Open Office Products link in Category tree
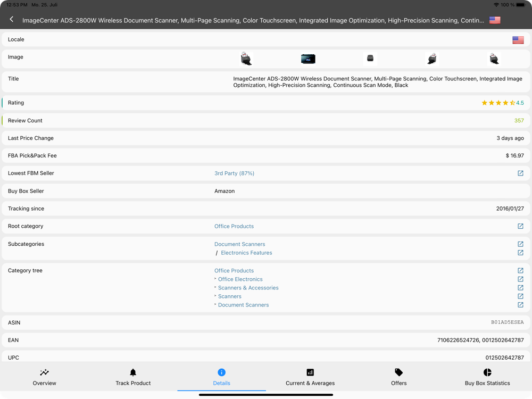The width and height of the screenshot is (532, 399). click(x=234, y=271)
